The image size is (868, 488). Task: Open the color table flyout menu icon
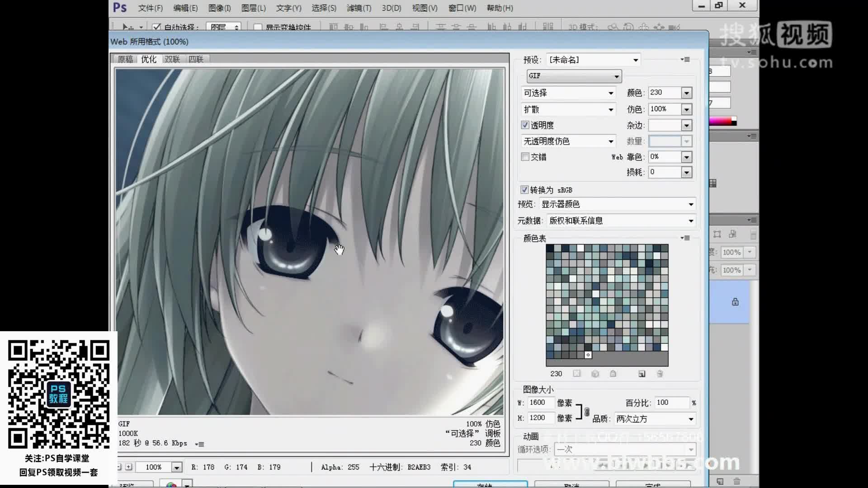685,238
